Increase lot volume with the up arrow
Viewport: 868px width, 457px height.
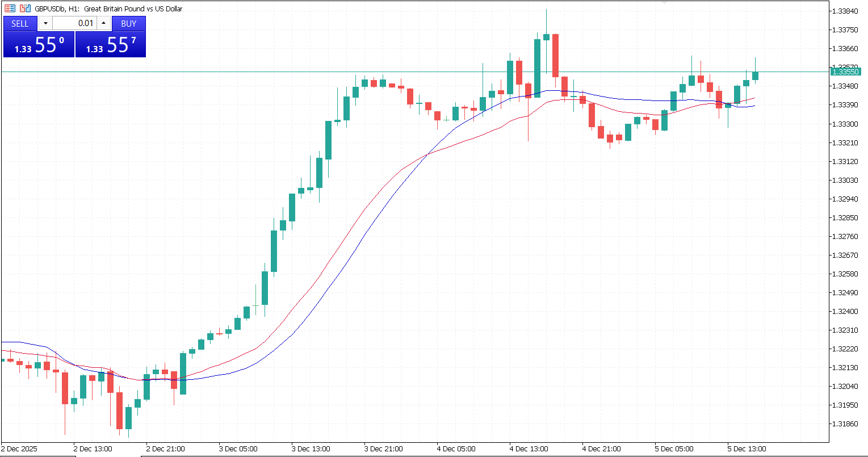coord(103,23)
